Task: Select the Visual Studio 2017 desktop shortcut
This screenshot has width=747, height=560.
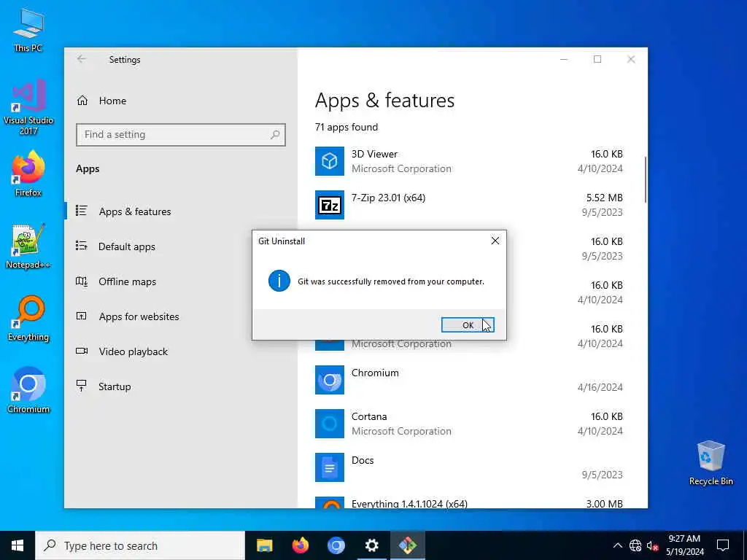Action: coord(28,108)
